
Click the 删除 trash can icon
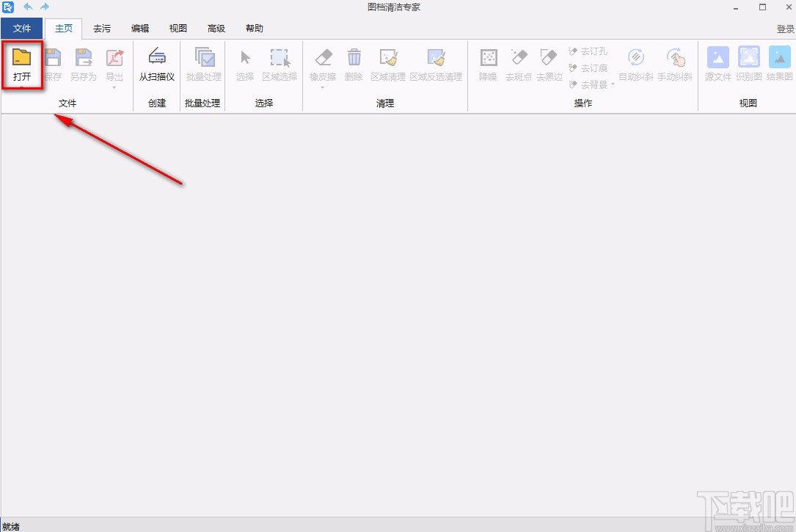[354, 58]
